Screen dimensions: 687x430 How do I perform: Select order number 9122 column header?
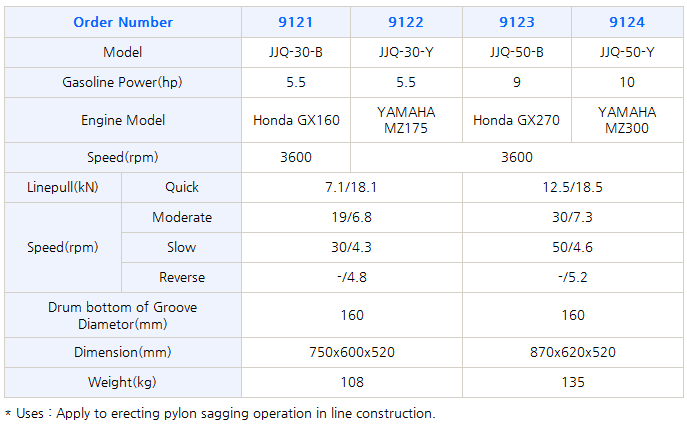(x=406, y=22)
